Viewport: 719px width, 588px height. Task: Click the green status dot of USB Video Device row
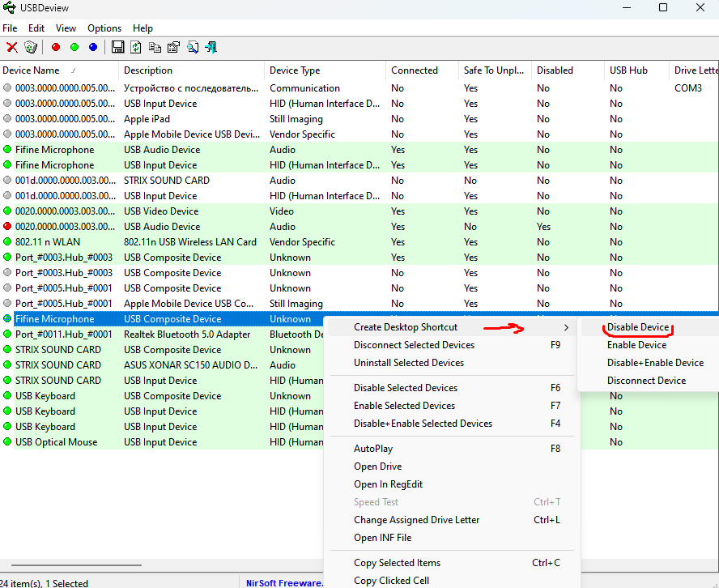(7, 211)
